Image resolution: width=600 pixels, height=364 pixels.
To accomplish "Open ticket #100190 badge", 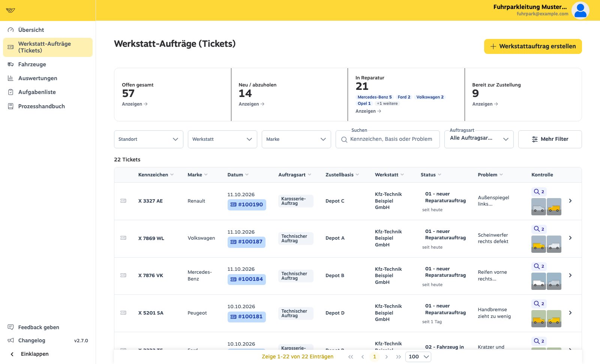I will pos(247,204).
